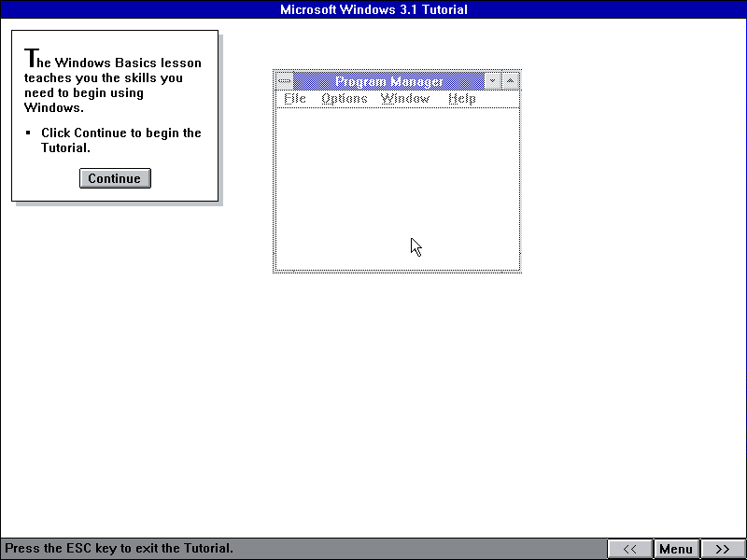Screen dimensions: 747x560
Task: Click Program Manager's minimize down-arrow button
Action: pos(493,81)
